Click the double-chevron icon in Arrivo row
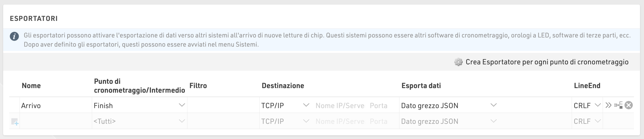644x139 pixels. click(608, 105)
